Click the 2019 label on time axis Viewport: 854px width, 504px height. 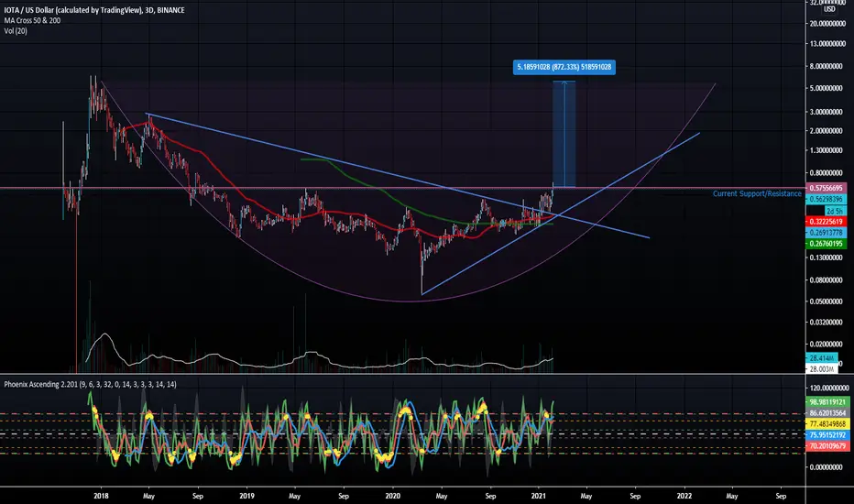click(x=246, y=496)
